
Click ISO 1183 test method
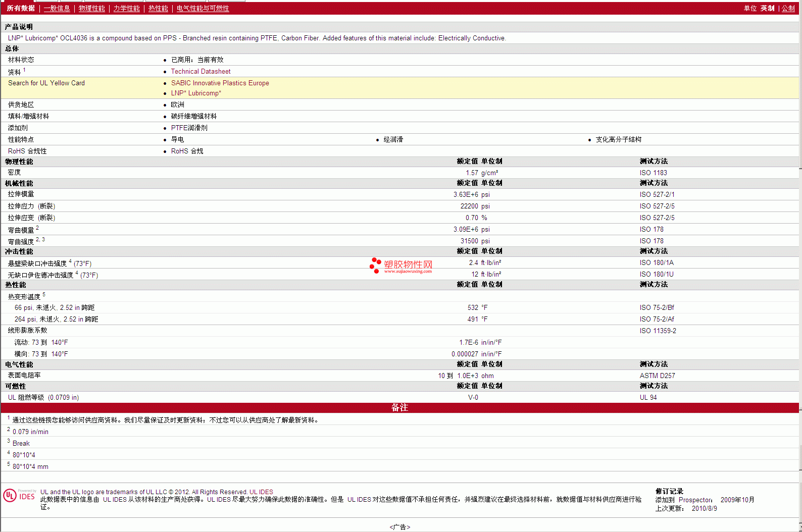pyautogui.click(x=653, y=173)
